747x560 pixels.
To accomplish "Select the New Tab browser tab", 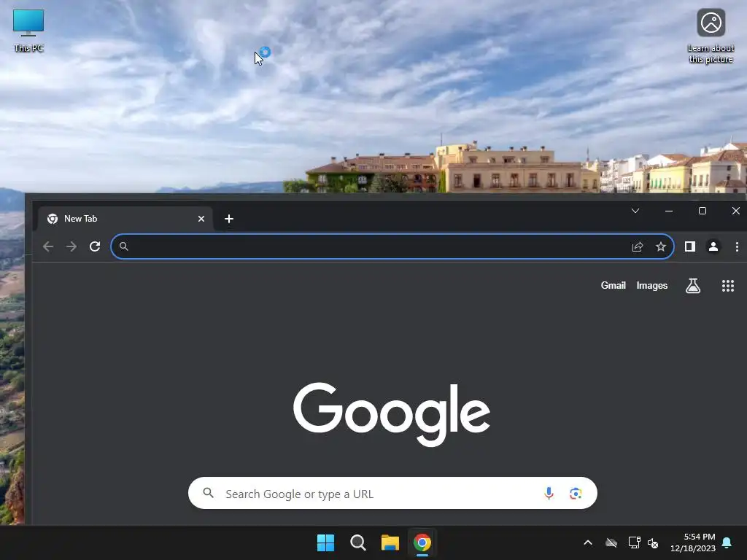I will (x=124, y=219).
